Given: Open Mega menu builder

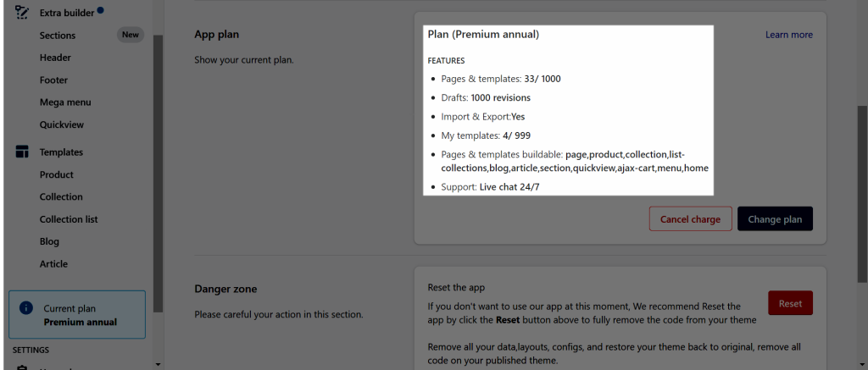Looking at the screenshot, I should 65,102.
